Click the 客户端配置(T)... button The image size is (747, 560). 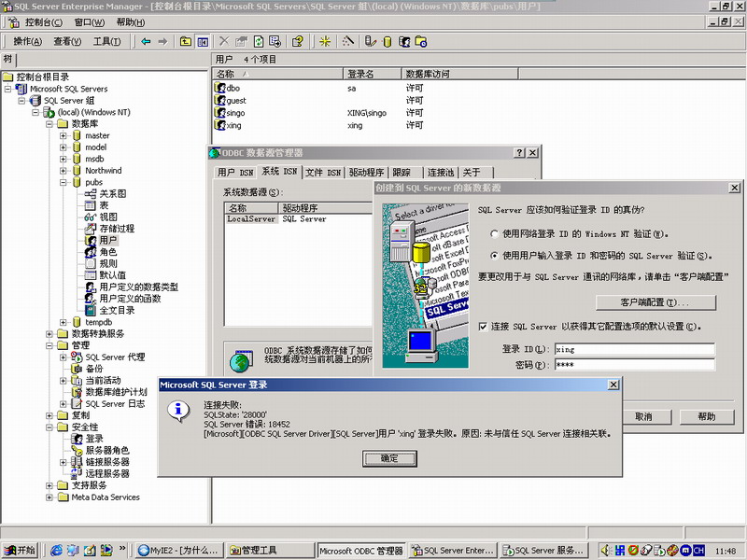click(655, 302)
